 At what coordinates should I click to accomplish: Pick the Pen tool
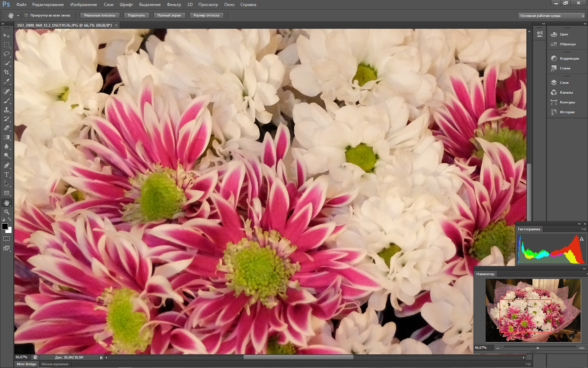[x=7, y=165]
